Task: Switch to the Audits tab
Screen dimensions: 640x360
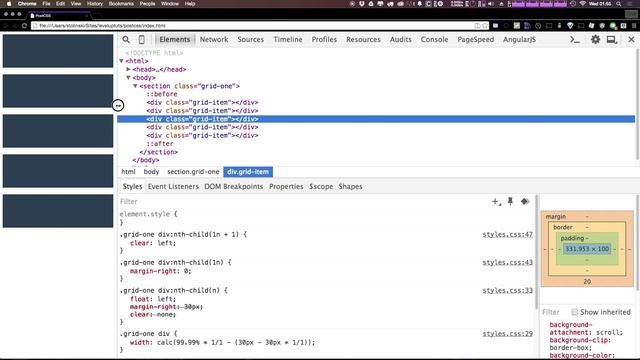Action: pos(400,40)
